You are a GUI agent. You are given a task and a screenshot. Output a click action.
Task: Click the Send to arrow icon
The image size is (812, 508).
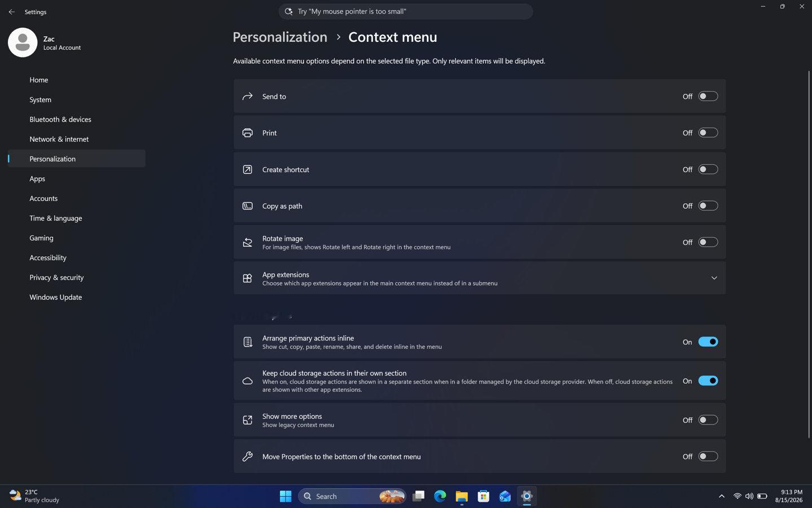(247, 97)
